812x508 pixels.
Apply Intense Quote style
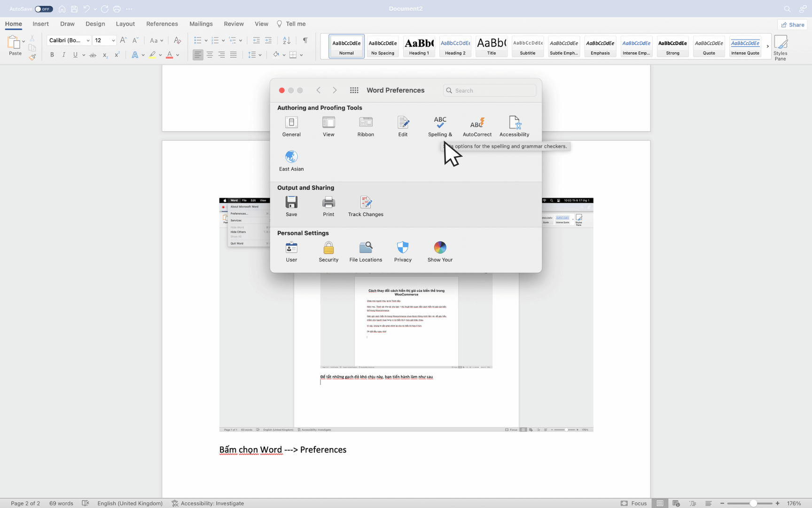point(745,47)
